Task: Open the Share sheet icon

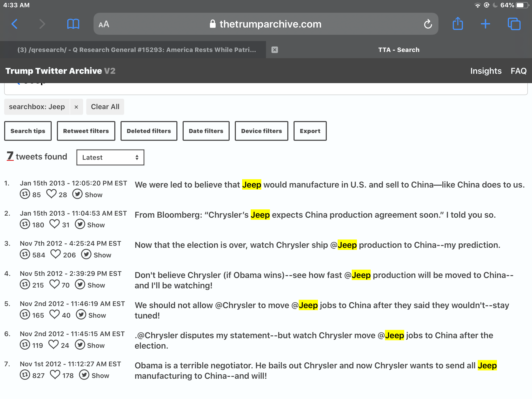Action: 458,23
